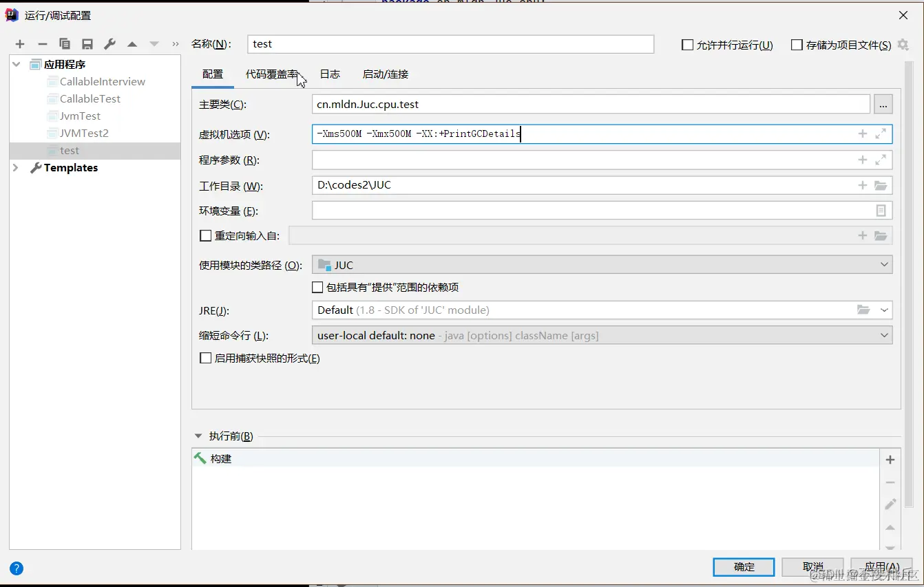Close the run/debug configurations dialog
Image resolution: width=924 pixels, height=587 pixels.
tap(903, 15)
